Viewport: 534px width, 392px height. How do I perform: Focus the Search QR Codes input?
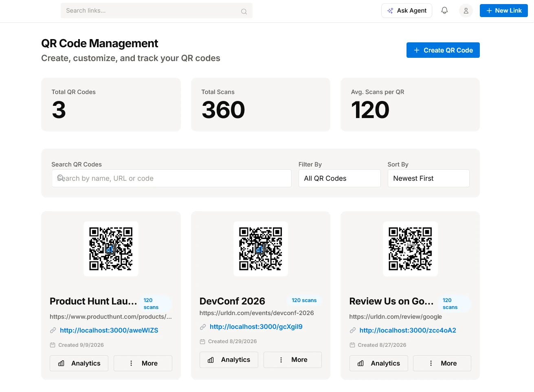point(171,178)
